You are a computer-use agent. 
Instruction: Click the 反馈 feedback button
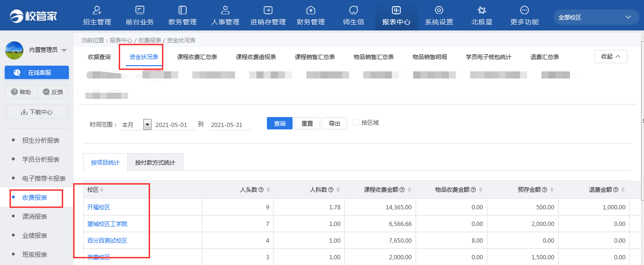point(53,92)
